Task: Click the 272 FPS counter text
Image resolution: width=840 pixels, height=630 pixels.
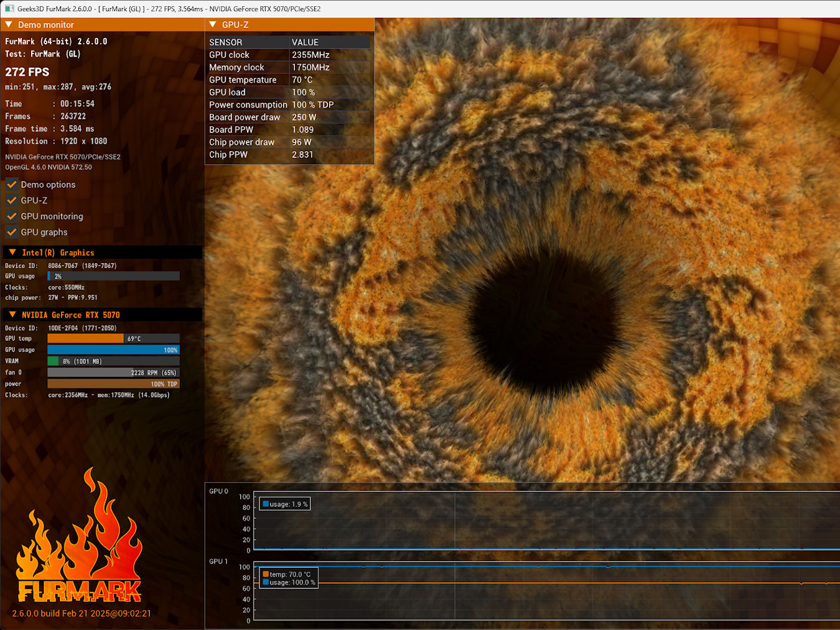Action: tap(27, 72)
